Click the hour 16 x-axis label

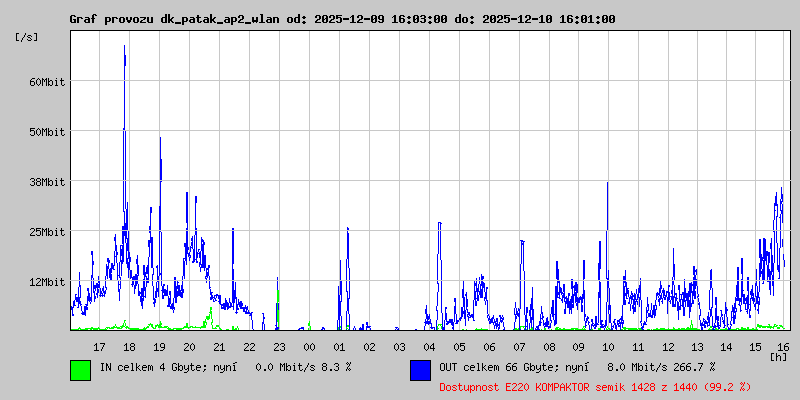[x=784, y=347]
